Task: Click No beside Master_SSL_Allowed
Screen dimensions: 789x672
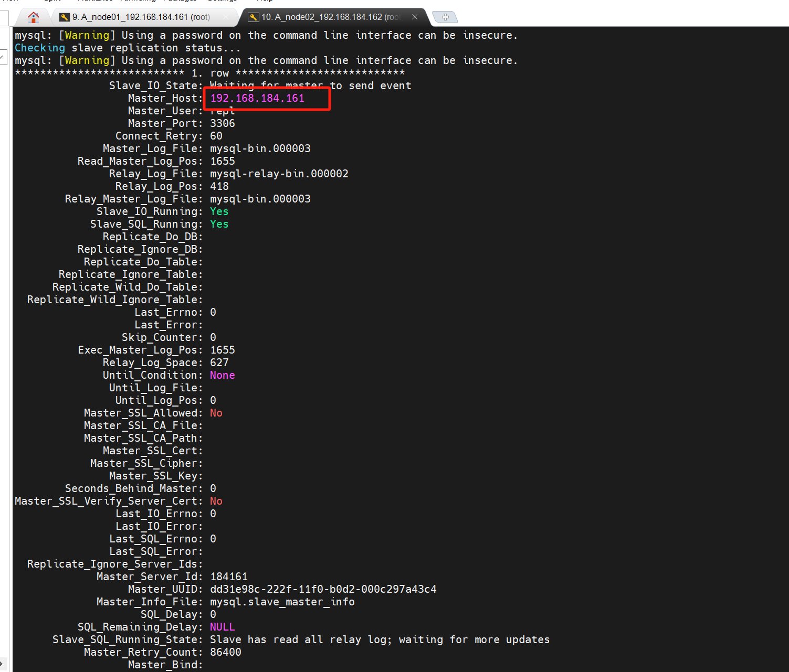Action: pyautogui.click(x=216, y=413)
